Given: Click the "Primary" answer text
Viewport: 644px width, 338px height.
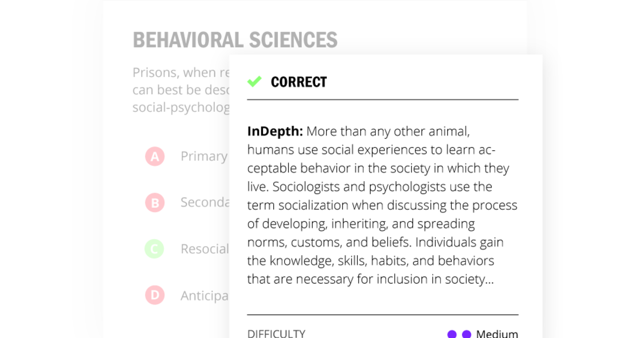Looking at the screenshot, I should tap(204, 156).
